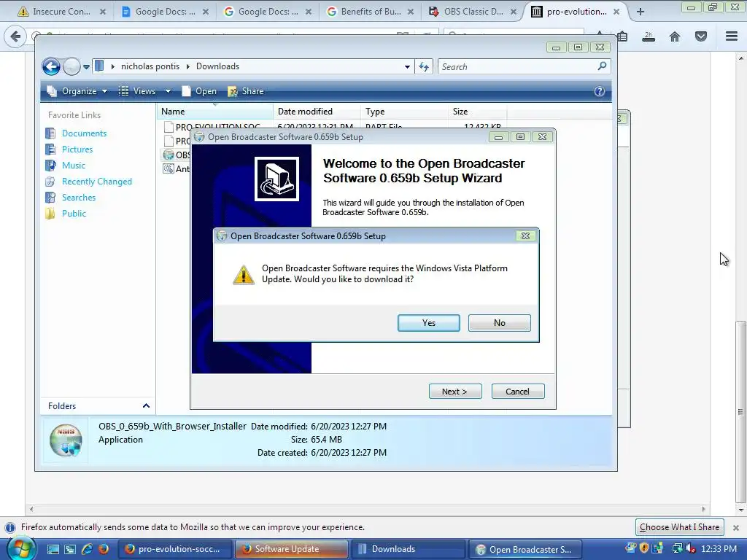747x560 pixels.
Task: Open the Views menu in Explorer
Action: [138, 91]
